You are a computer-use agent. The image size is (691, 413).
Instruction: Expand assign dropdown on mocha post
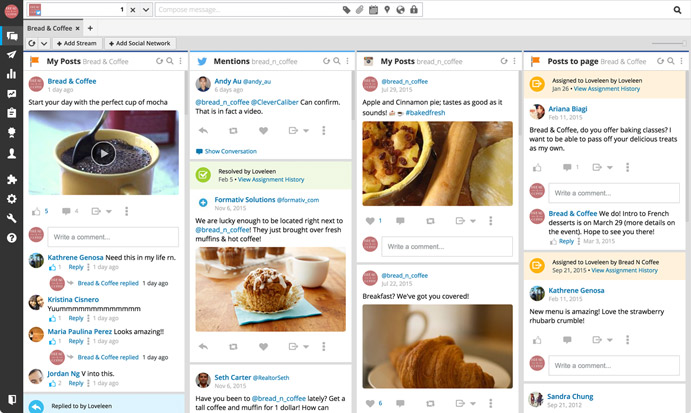tap(109, 212)
